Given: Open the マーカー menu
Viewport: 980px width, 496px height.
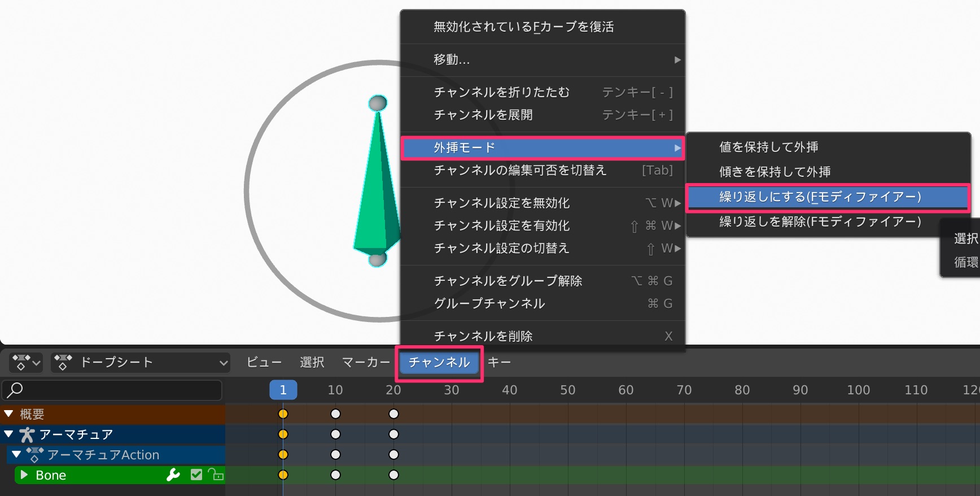Looking at the screenshot, I should tap(366, 362).
